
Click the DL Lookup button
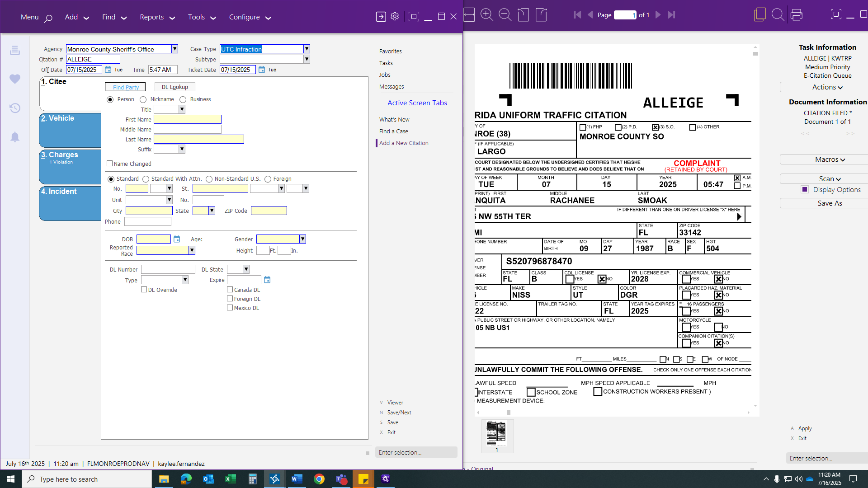(x=175, y=87)
